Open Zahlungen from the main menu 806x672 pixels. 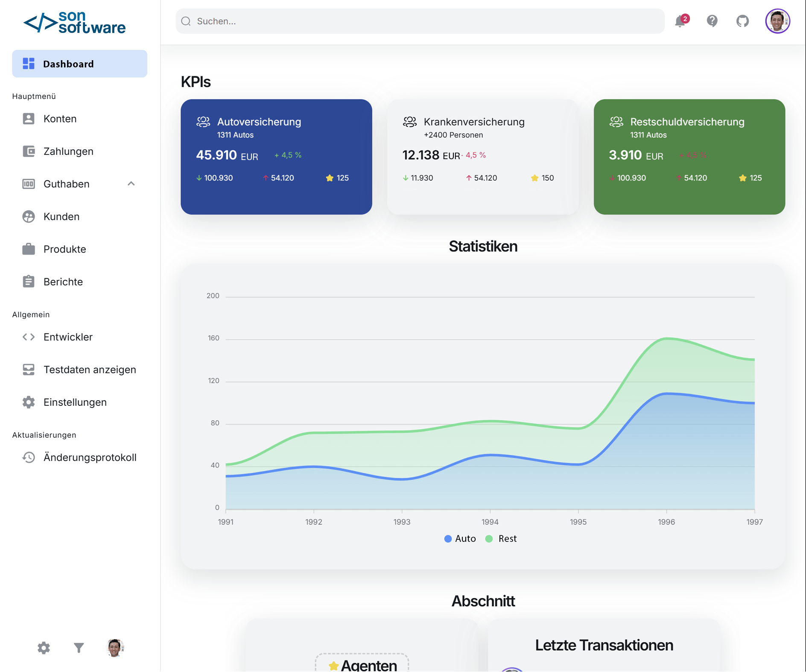click(68, 151)
